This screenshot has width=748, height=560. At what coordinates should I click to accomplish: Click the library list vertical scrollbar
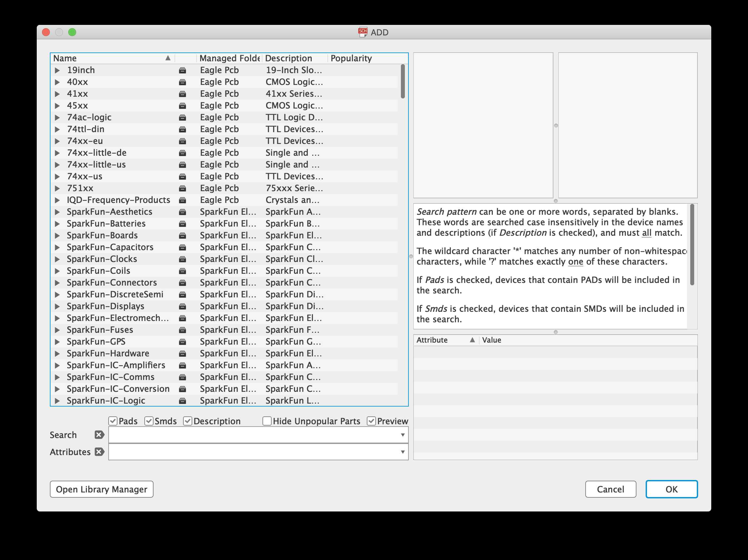[x=403, y=81]
